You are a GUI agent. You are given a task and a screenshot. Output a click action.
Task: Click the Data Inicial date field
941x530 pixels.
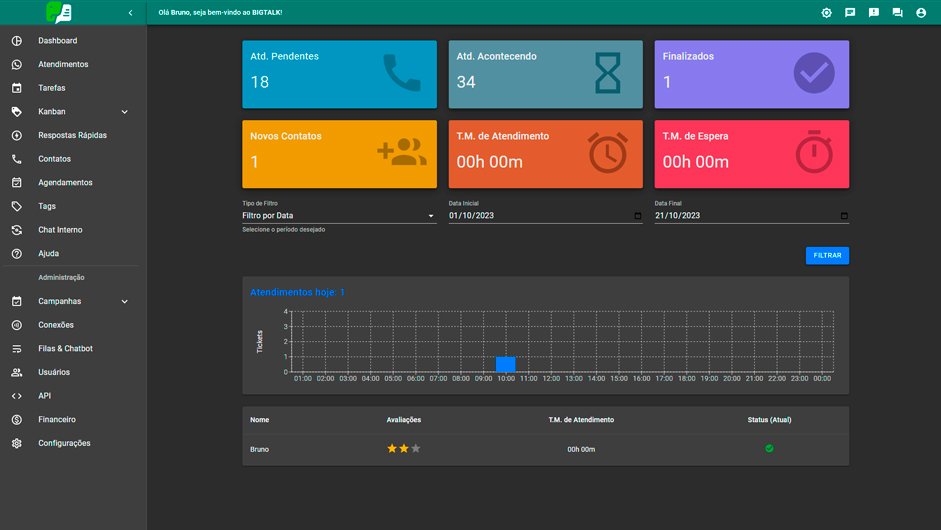pos(540,215)
